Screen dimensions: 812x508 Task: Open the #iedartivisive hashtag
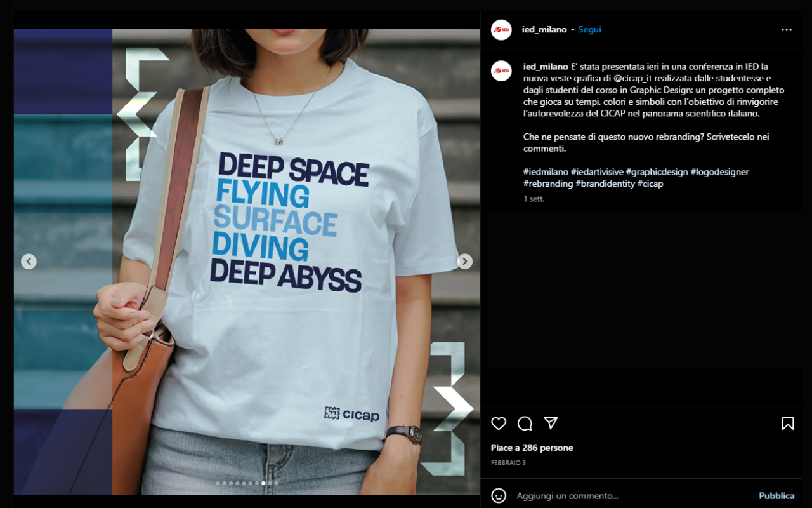click(597, 172)
